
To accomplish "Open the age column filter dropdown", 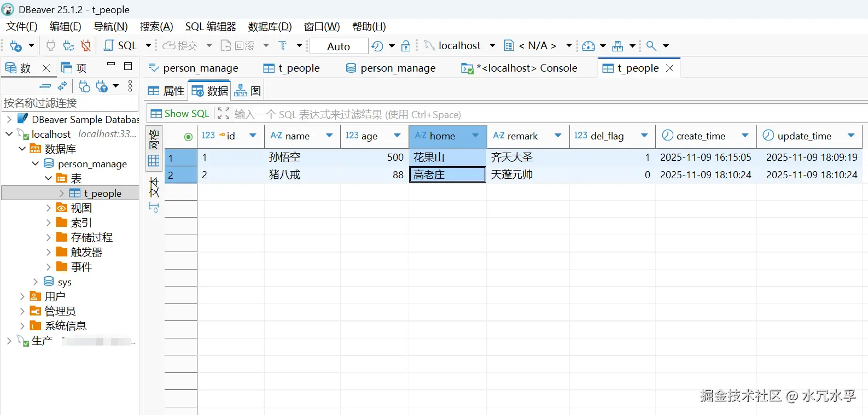I will pos(397,136).
